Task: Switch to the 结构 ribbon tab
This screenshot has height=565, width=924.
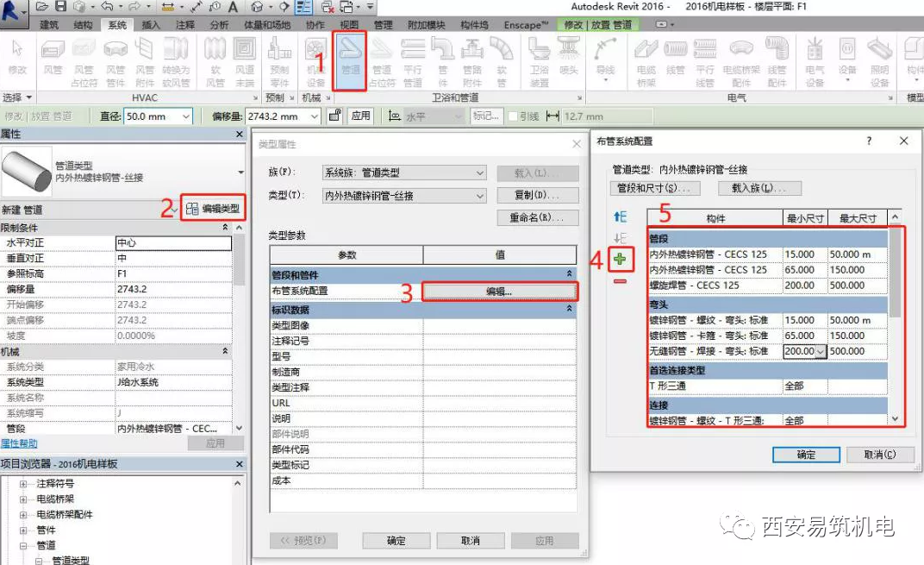Action: coord(83,25)
